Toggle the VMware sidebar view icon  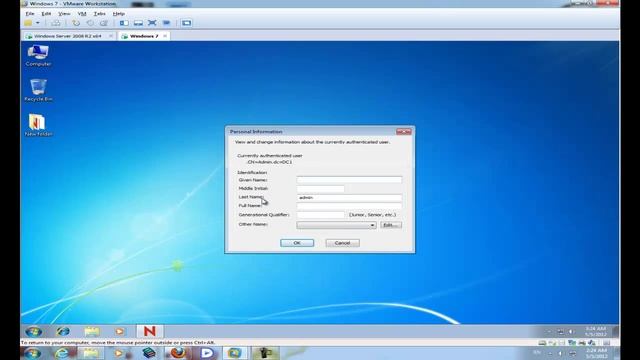(x=124, y=23)
